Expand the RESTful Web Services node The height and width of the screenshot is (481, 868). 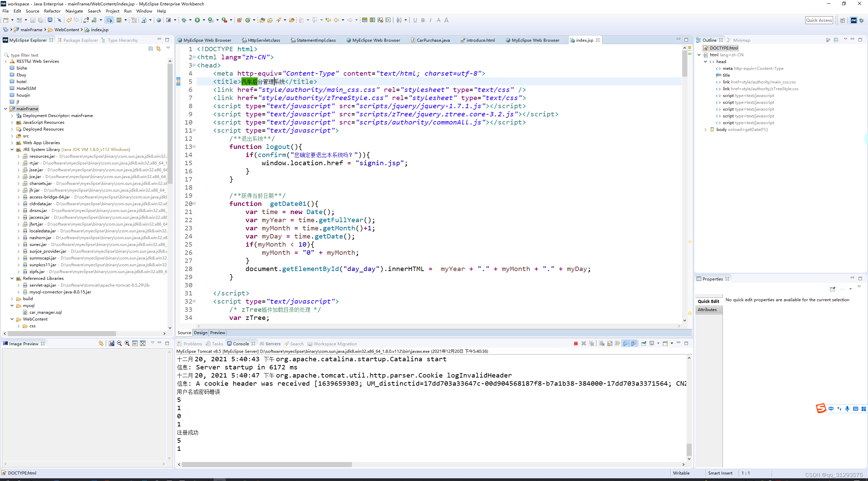5,61
